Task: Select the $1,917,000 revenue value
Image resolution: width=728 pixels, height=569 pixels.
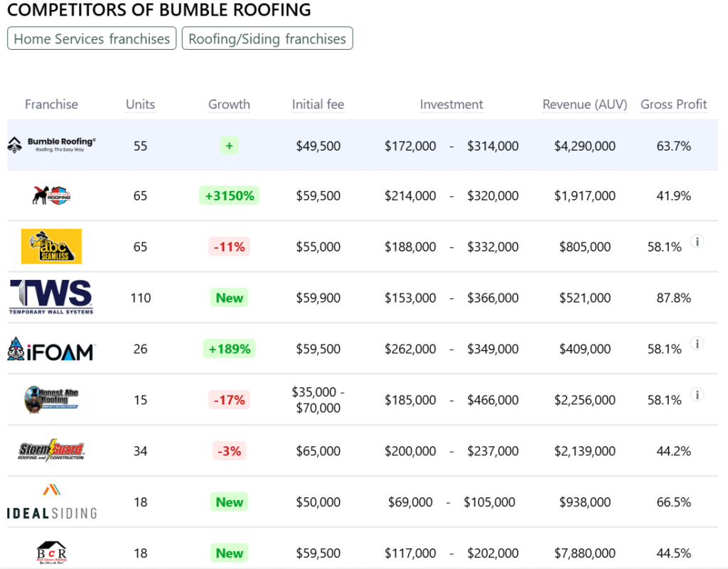Action: coord(584,195)
